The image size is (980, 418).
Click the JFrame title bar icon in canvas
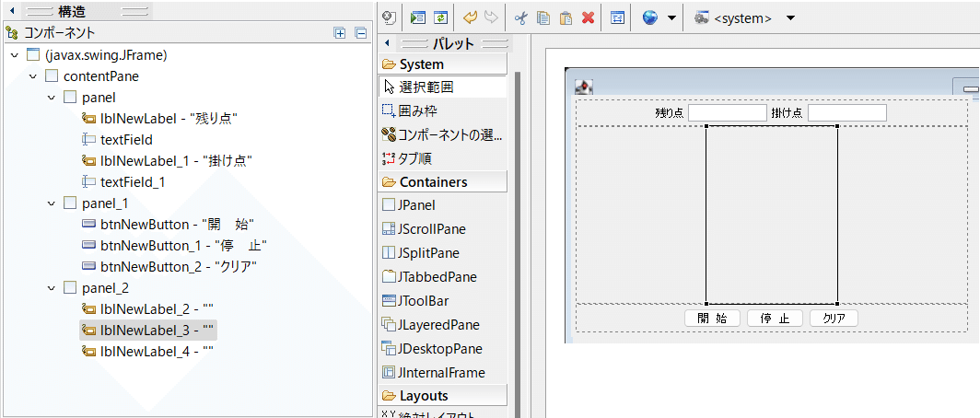(584, 87)
